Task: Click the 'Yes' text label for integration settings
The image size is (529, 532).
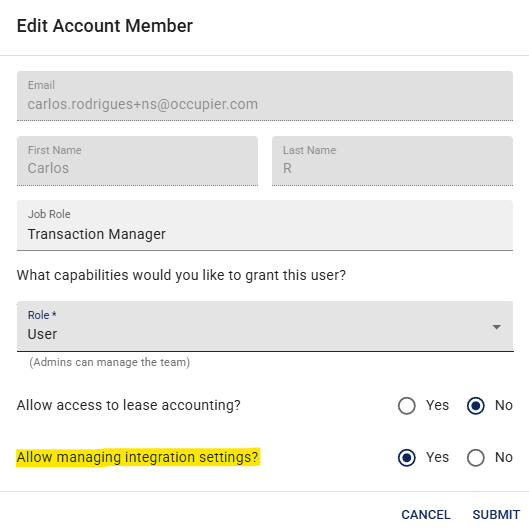Action: (x=437, y=457)
